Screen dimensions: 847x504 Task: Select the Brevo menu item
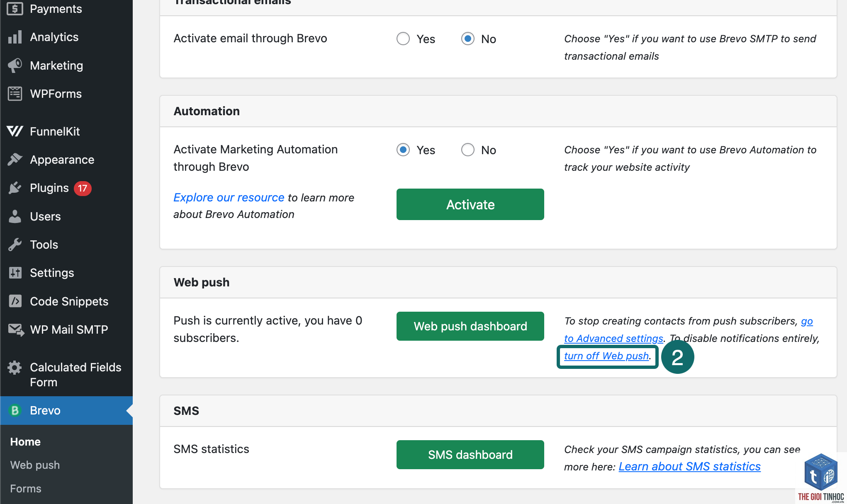coord(66,410)
